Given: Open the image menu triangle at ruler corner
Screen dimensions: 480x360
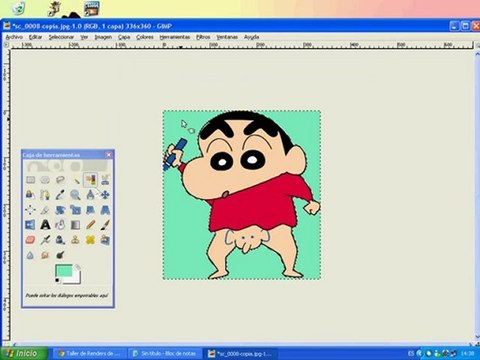Looking at the screenshot, I should 7,45.
